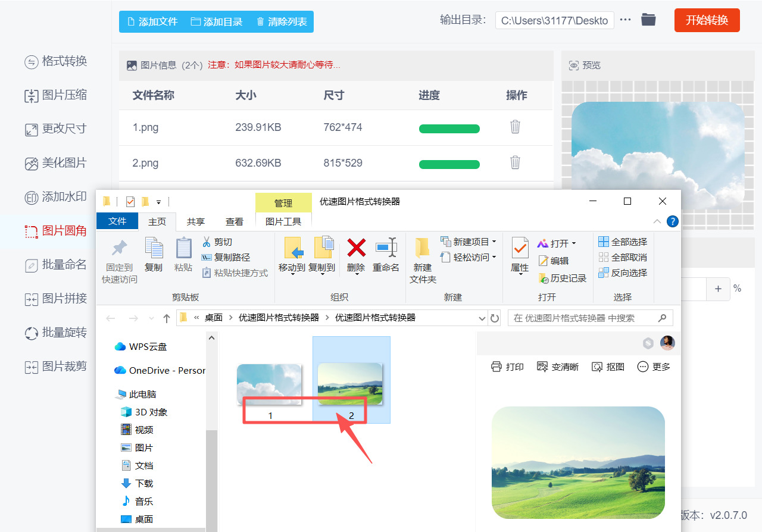This screenshot has width=762, height=532.
Task: Open the 批量旋转 rotation tool
Action: click(55, 332)
